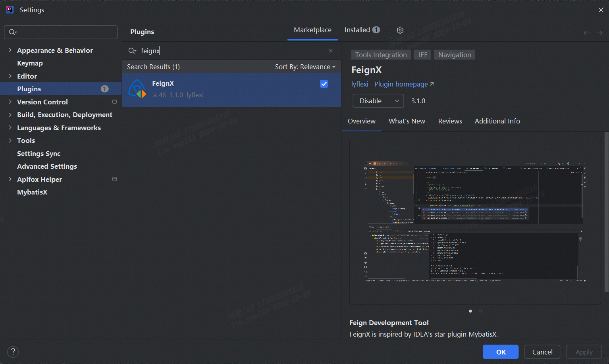Expand the Appearance & Behavior section
609x364 pixels.
[10, 50]
